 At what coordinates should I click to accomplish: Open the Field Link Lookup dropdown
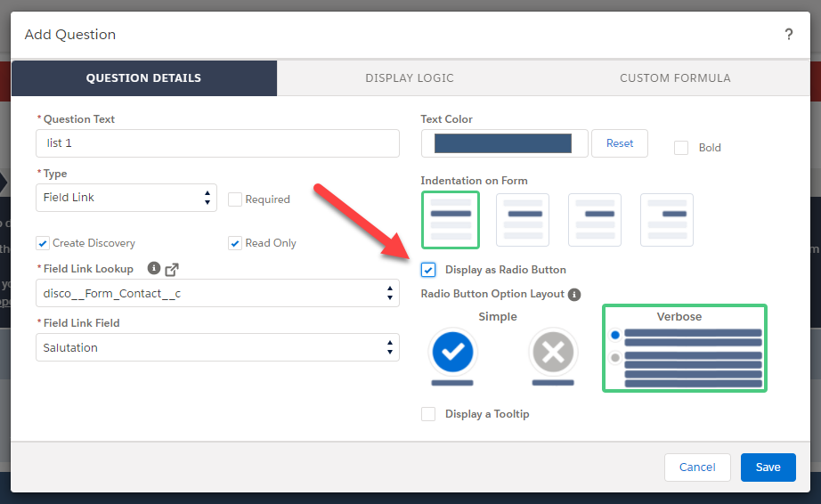click(217, 293)
